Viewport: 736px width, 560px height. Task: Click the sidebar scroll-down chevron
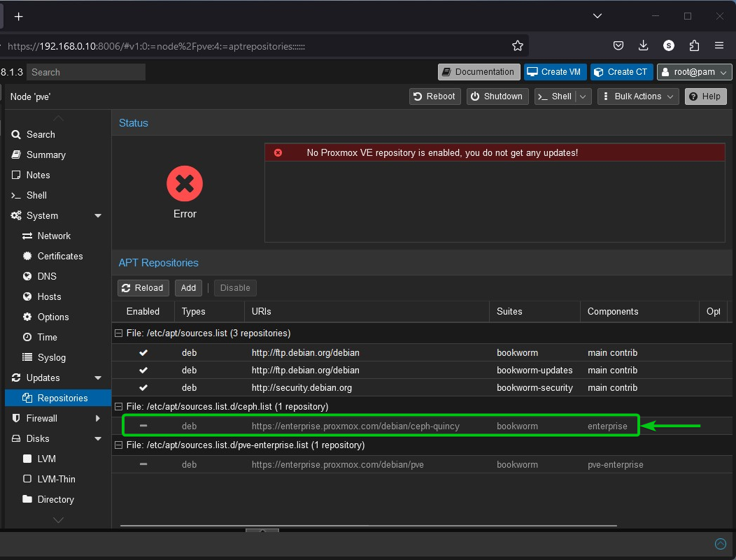(58, 520)
